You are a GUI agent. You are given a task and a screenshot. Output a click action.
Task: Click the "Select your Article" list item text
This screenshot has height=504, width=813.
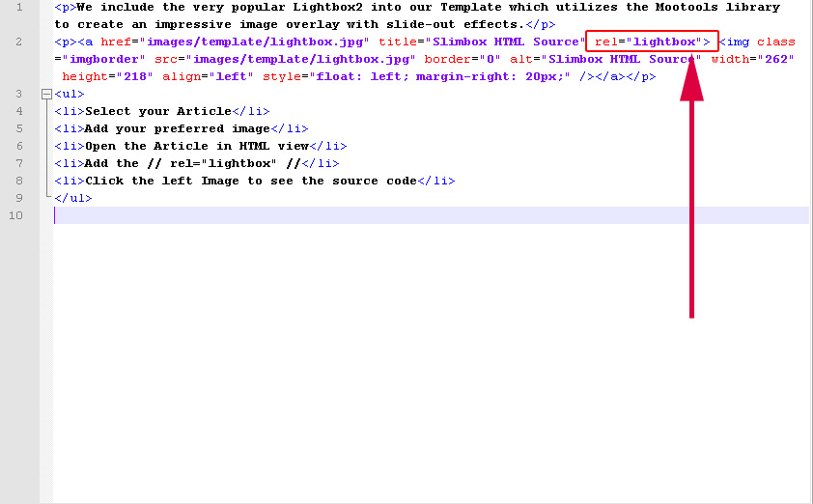158,112
